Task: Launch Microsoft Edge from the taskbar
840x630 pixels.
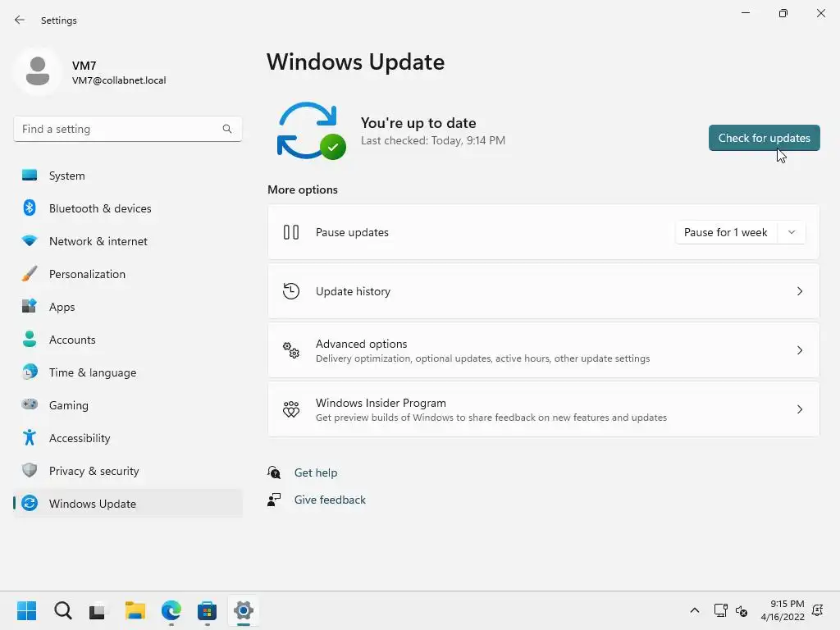Action: 171,610
